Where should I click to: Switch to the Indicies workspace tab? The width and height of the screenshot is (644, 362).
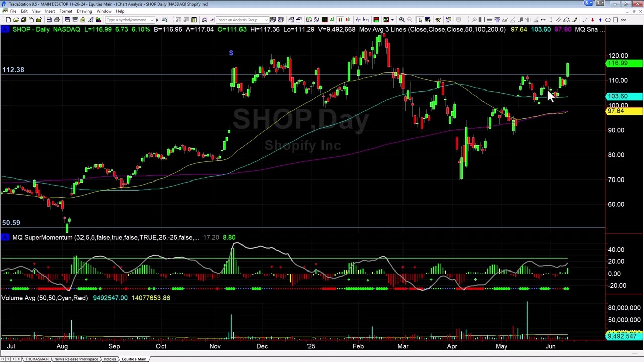[x=110, y=359]
